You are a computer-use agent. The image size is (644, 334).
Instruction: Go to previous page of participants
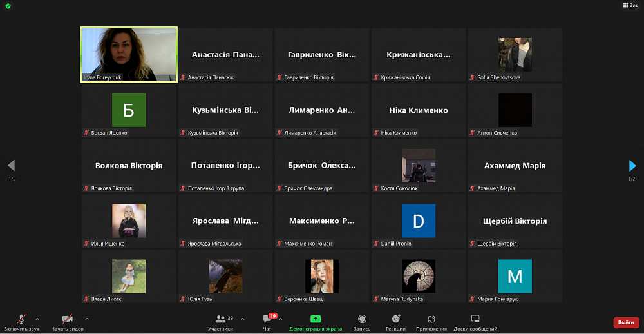(x=12, y=166)
